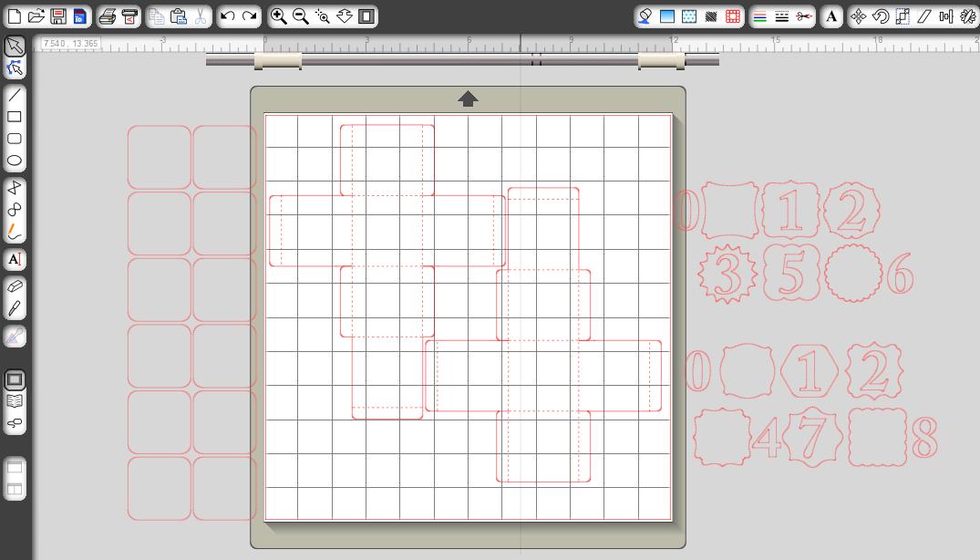Image resolution: width=980 pixels, height=560 pixels.
Task: Open the gradient fill window
Action: [667, 16]
